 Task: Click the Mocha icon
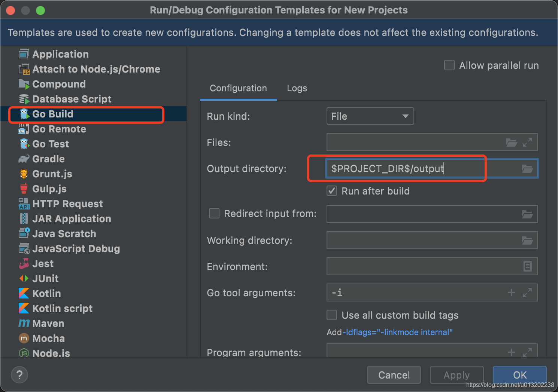(x=24, y=338)
